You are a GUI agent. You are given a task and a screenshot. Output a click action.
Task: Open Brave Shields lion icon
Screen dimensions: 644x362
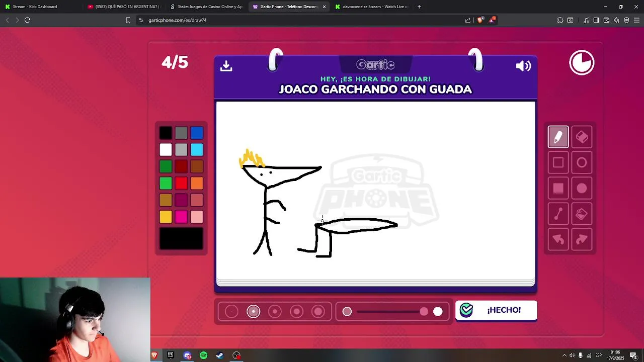480,20
